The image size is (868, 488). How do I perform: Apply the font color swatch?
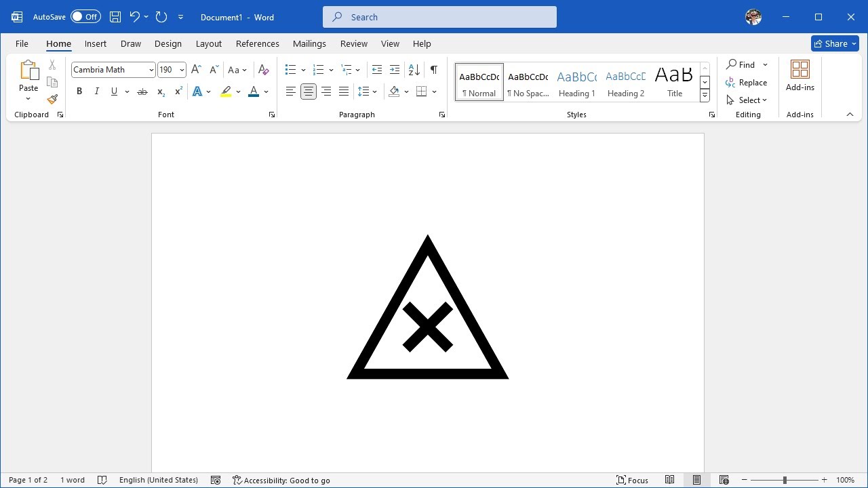pyautogui.click(x=254, y=91)
